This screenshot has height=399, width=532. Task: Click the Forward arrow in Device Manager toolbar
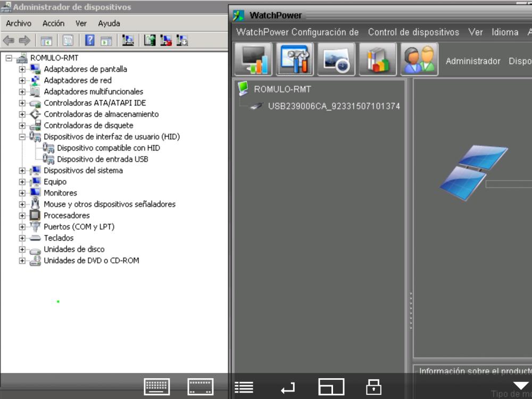[x=24, y=41]
